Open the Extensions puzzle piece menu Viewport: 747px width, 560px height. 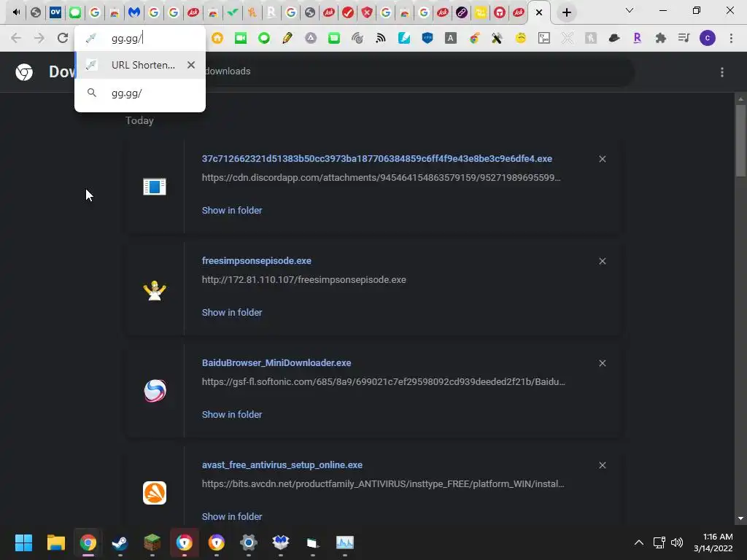(x=661, y=38)
